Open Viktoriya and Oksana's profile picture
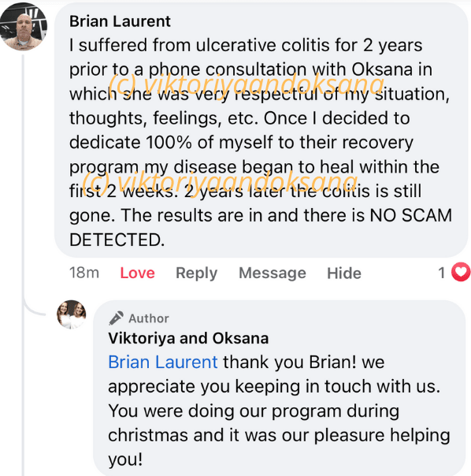The height and width of the screenshot is (476, 471). point(72,314)
